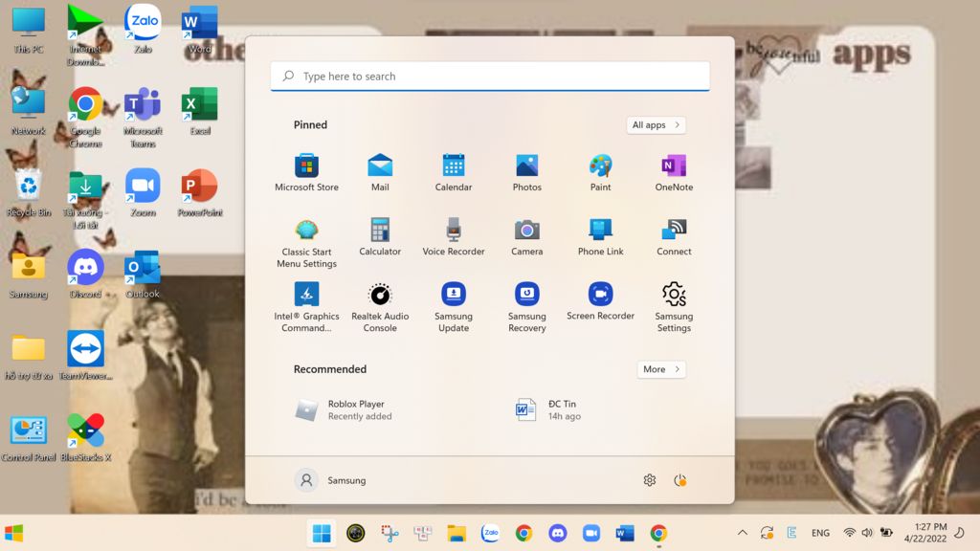Open the battery tray icon
This screenshot has width=980, height=551.
[x=886, y=533]
